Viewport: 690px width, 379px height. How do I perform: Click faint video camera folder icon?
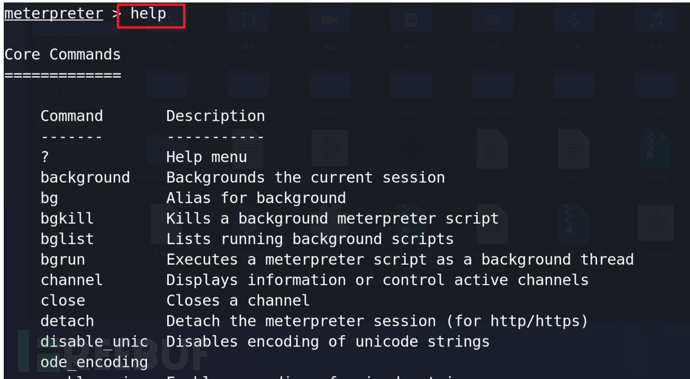329,21
